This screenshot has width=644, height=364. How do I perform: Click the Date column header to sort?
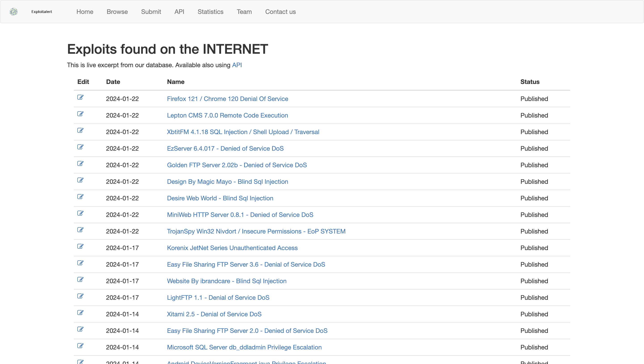[113, 81]
